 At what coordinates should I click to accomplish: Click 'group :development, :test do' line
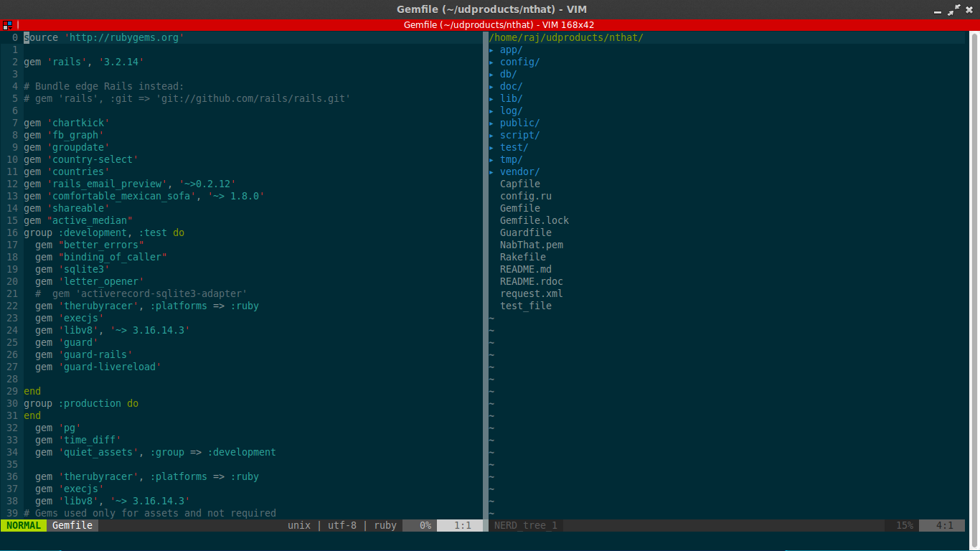[104, 232]
